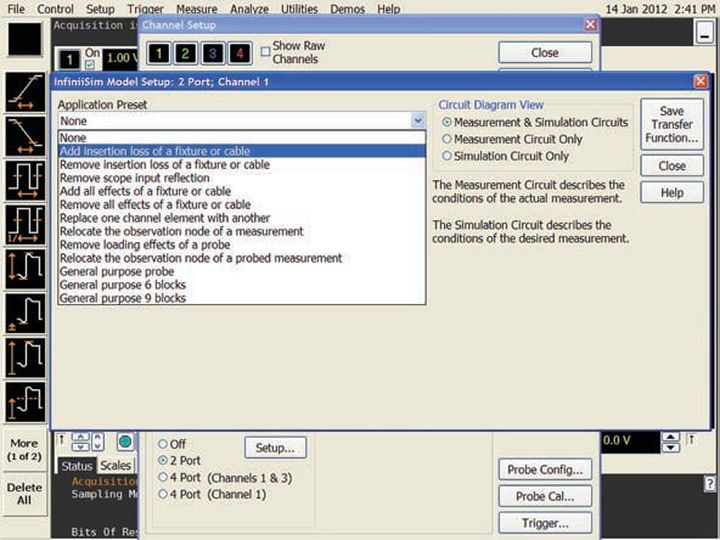Open Probe Config... dialog
720x540 pixels.
545,469
